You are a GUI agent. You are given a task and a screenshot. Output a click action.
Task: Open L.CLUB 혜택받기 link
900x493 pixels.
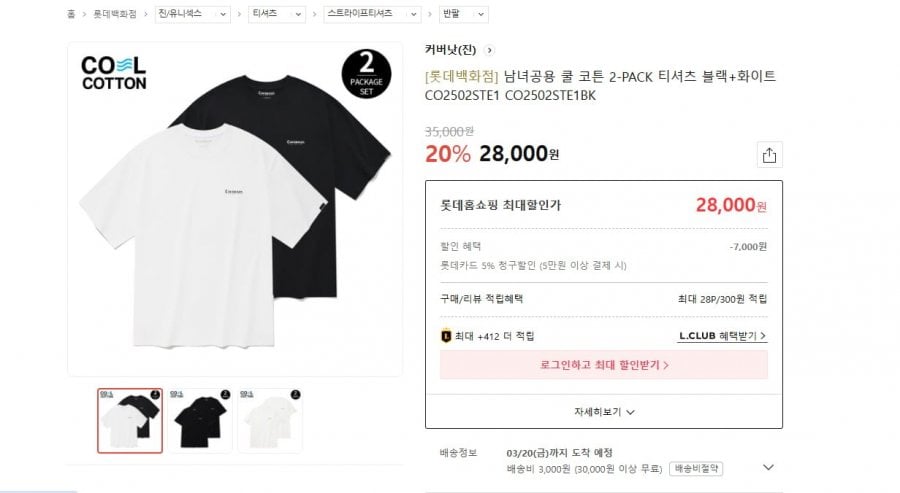tap(723, 336)
